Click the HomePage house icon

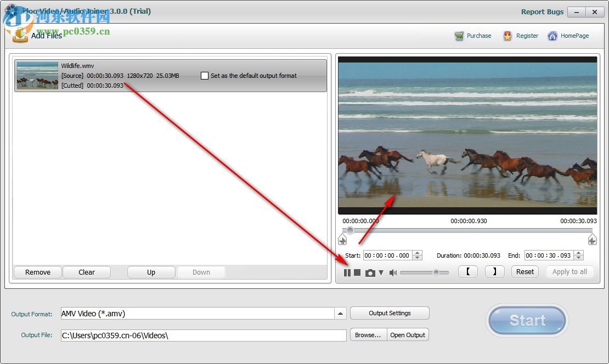pos(552,36)
